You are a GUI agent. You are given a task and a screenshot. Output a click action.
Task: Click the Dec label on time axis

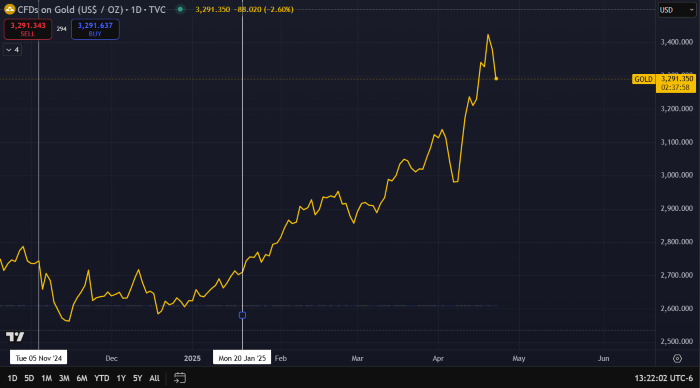tap(112, 358)
